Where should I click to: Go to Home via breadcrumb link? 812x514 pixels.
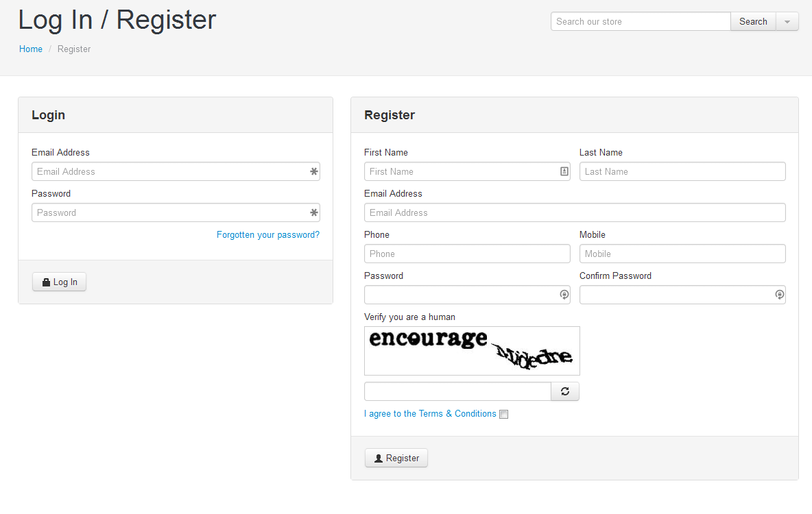pyautogui.click(x=31, y=49)
